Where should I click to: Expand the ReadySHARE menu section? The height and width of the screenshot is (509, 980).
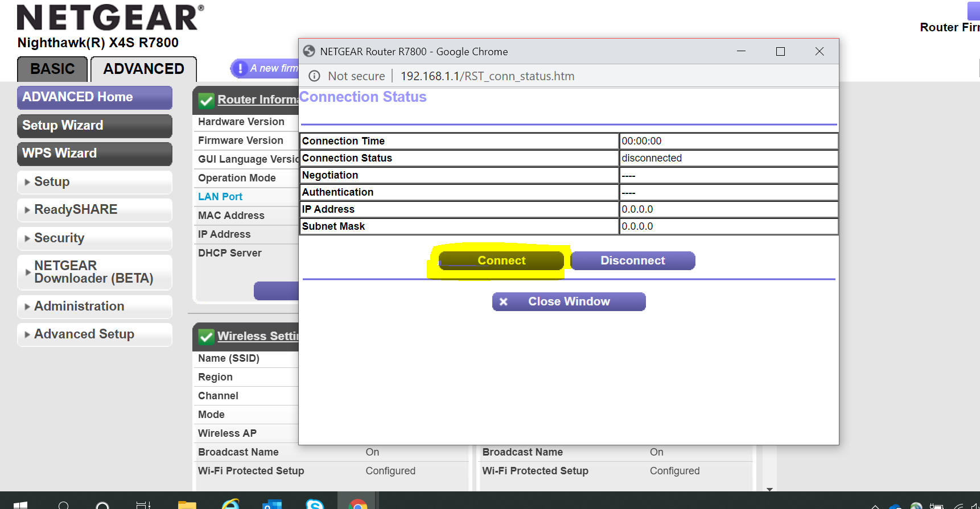[x=94, y=210]
